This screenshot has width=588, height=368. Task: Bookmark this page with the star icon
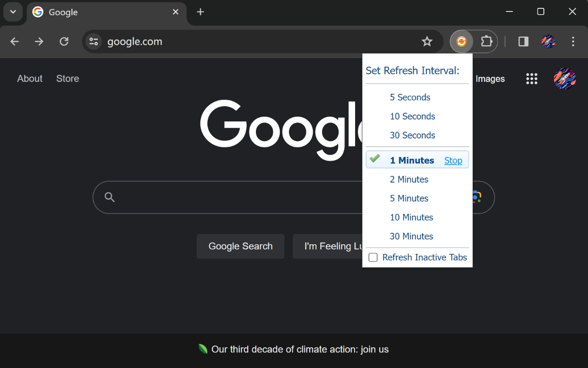click(427, 41)
